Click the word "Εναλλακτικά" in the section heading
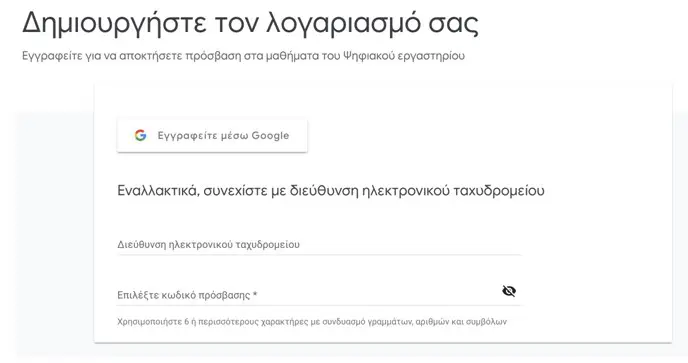This screenshot has height=363, width=688. [x=158, y=190]
